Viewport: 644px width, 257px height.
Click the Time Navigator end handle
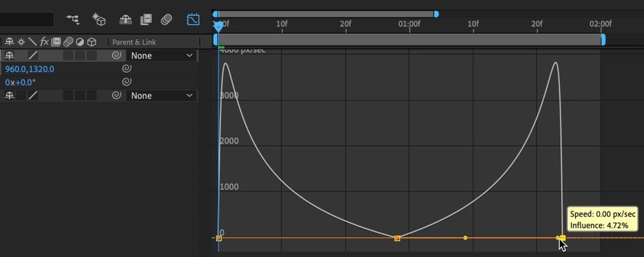point(436,14)
